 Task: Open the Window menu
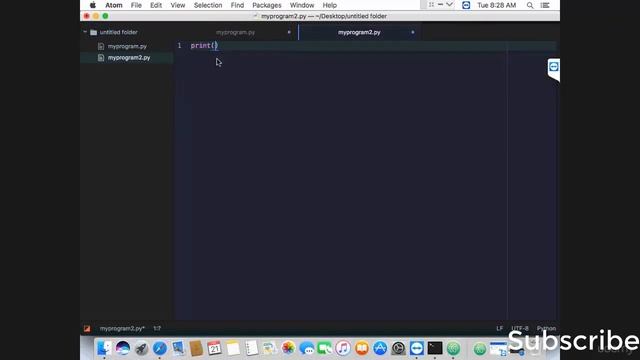pos(302,5)
